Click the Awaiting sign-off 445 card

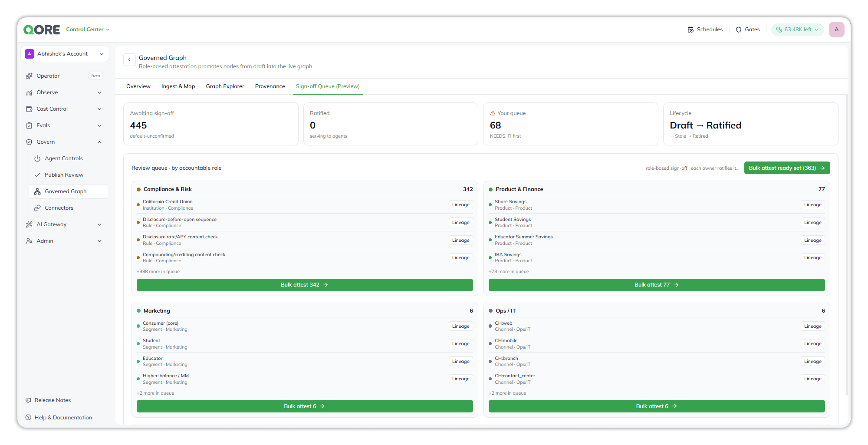(211, 124)
